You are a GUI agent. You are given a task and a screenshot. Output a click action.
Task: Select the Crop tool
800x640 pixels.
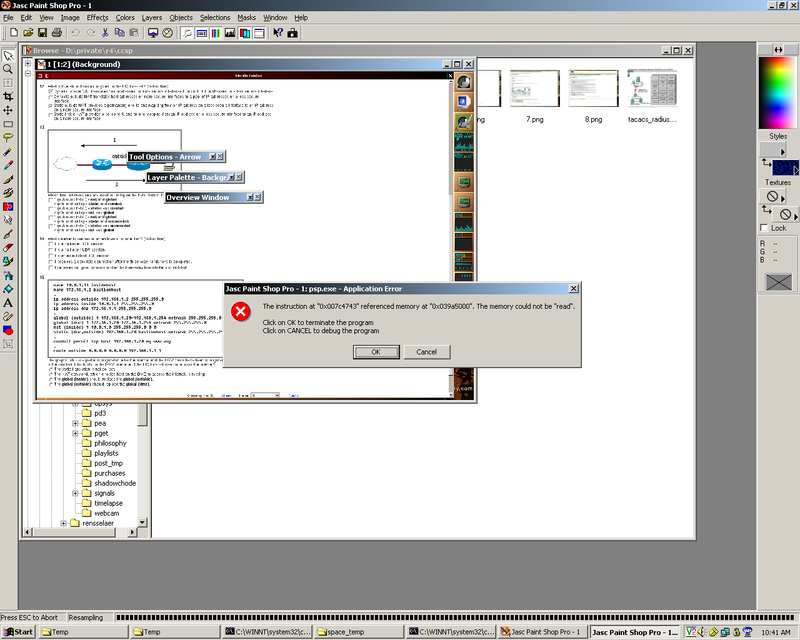[x=8, y=96]
